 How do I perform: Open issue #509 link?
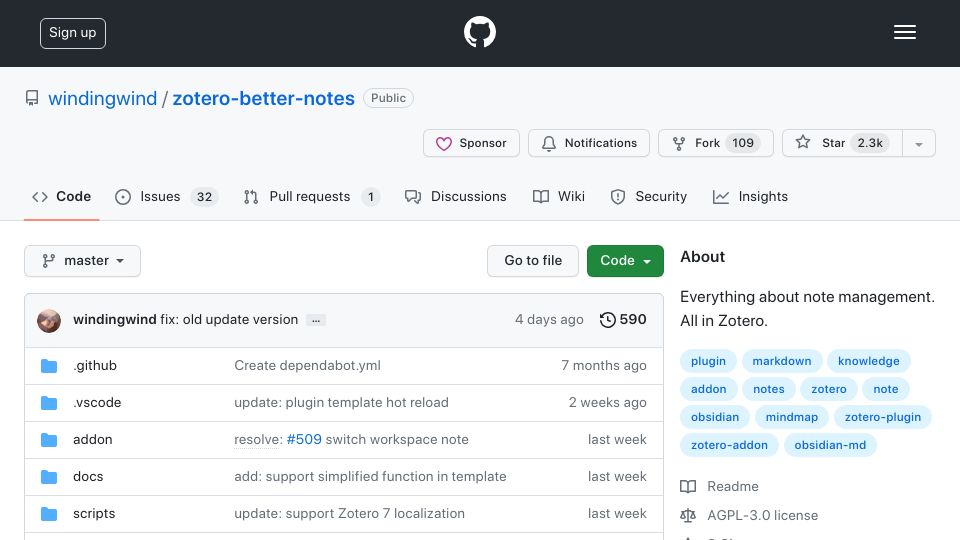304,440
